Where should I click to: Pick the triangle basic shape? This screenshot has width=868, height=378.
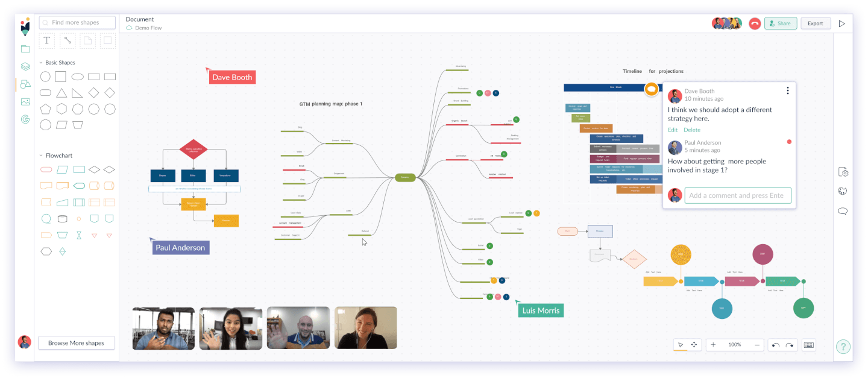tap(61, 93)
